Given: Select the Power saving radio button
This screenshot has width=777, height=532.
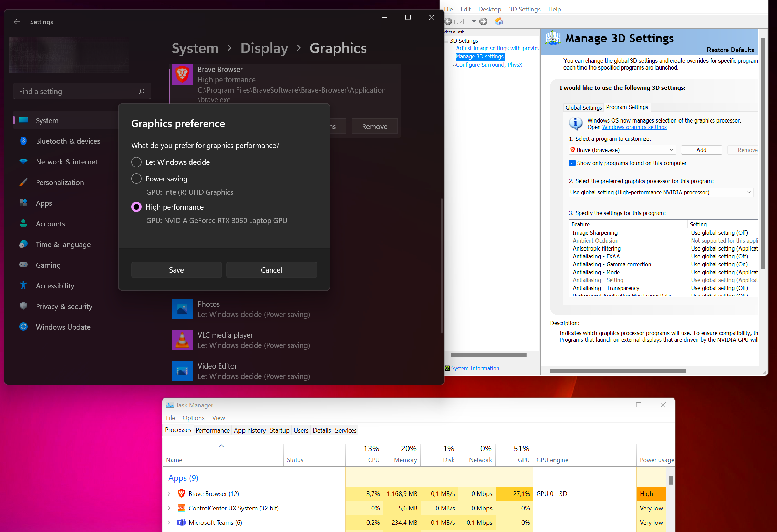Looking at the screenshot, I should coord(136,179).
